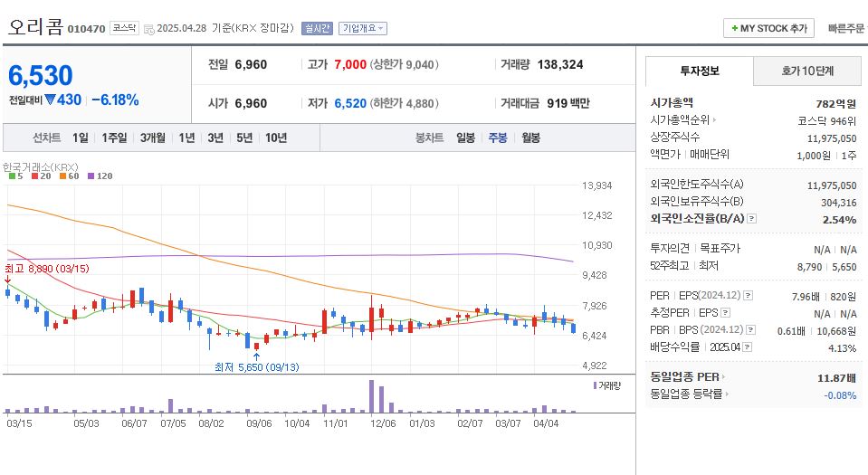
Task: Click the green 5-day moving average legend
Action: (x=16, y=176)
